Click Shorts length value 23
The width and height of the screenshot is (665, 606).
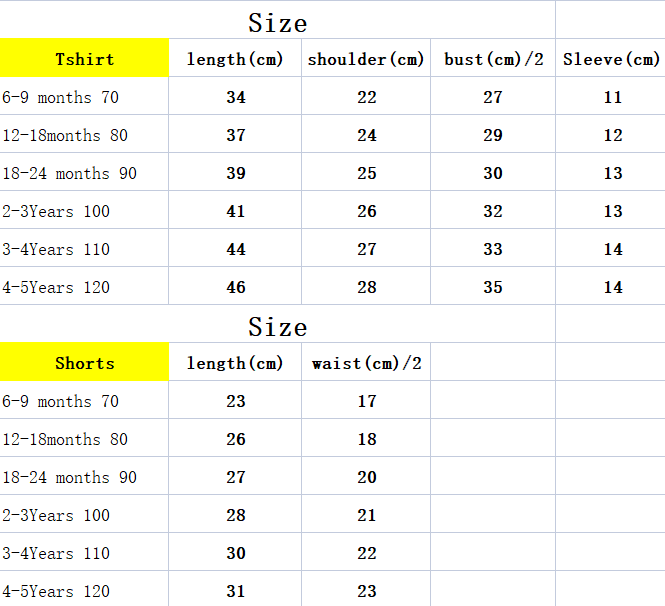click(235, 400)
